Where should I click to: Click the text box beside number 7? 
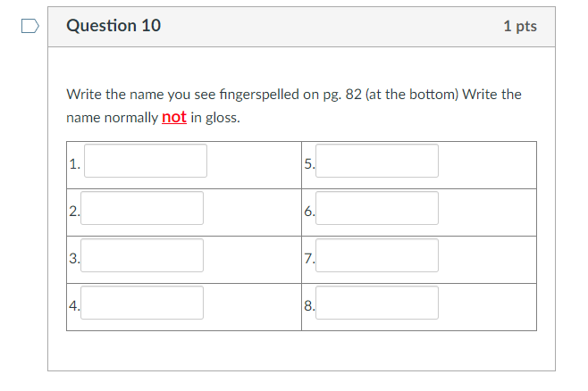377,256
